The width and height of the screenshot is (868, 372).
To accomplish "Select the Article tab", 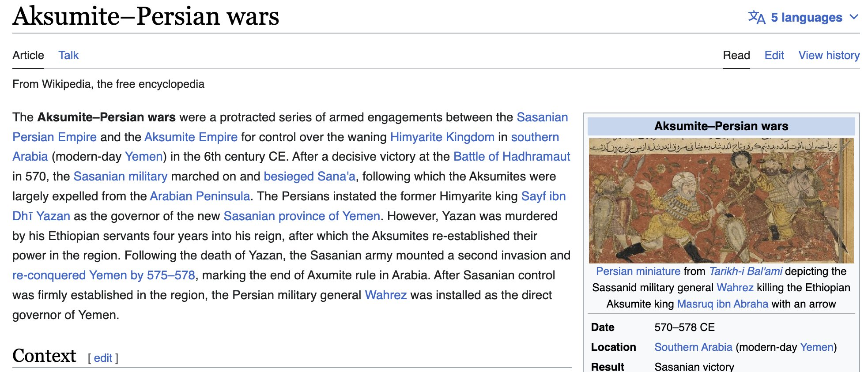I will [28, 55].
